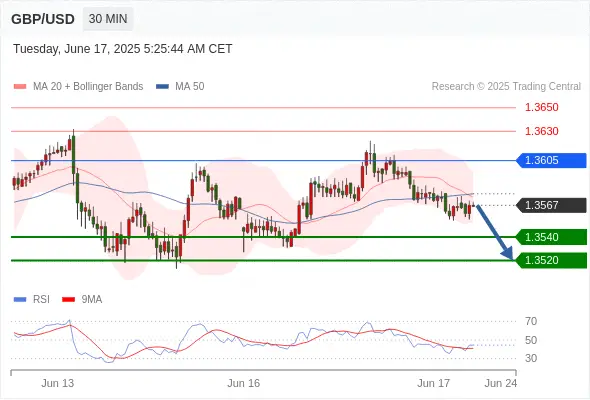Click the blue RSI legend swatch
The width and height of the screenshot is (590, 400).
click(20, 300)
